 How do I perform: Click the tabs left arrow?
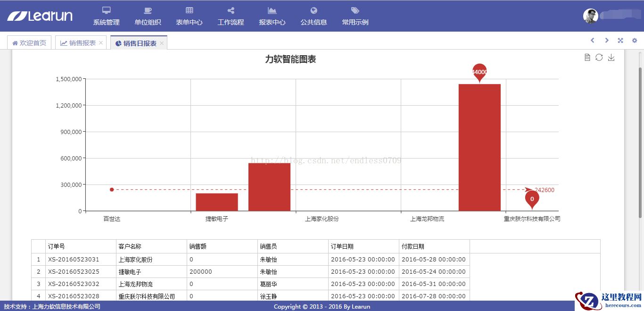[x=593, y=41]
